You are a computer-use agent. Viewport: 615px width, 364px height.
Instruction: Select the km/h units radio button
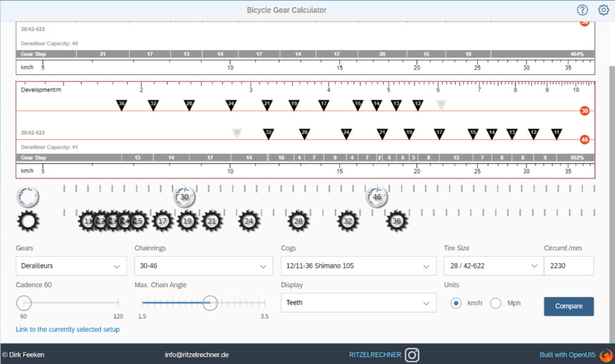456,303
